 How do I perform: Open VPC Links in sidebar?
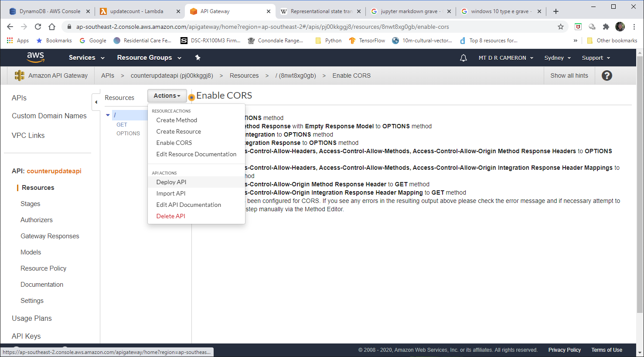pyautogui.click(x=28, y=135)
